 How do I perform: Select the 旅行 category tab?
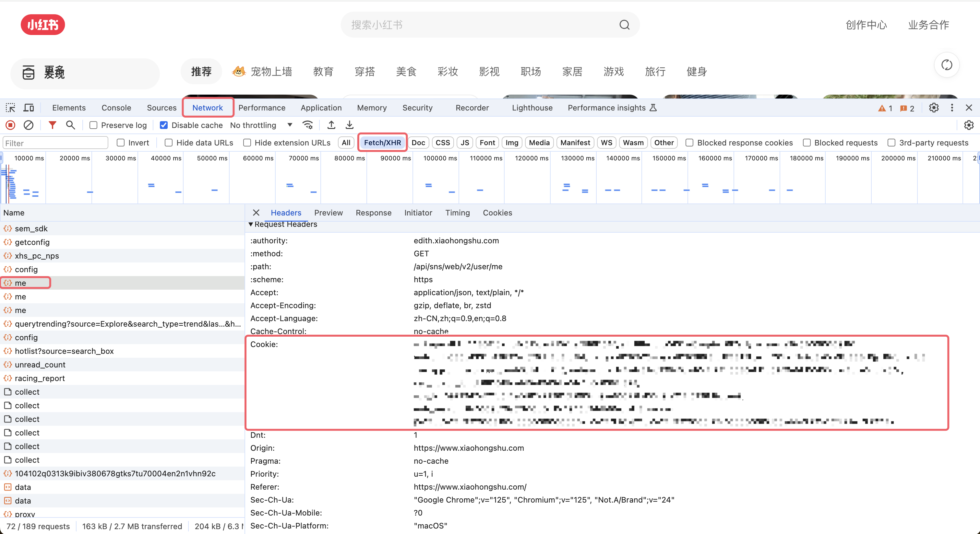coord(655,72)
